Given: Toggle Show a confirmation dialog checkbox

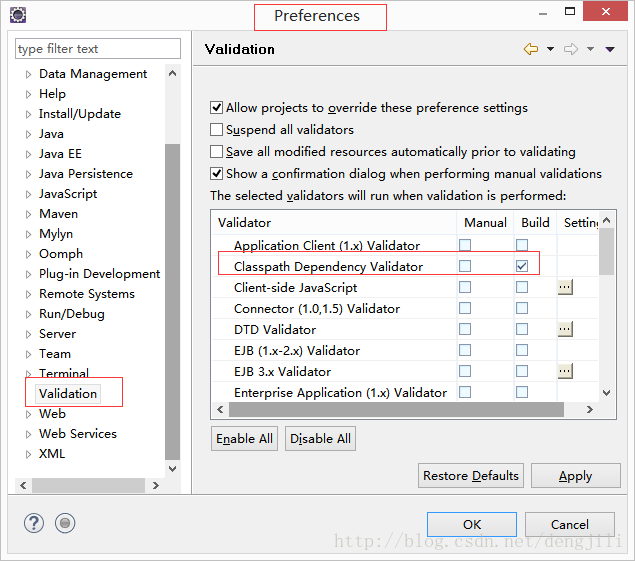Looking at the screenshot, I should click(216, 173).
